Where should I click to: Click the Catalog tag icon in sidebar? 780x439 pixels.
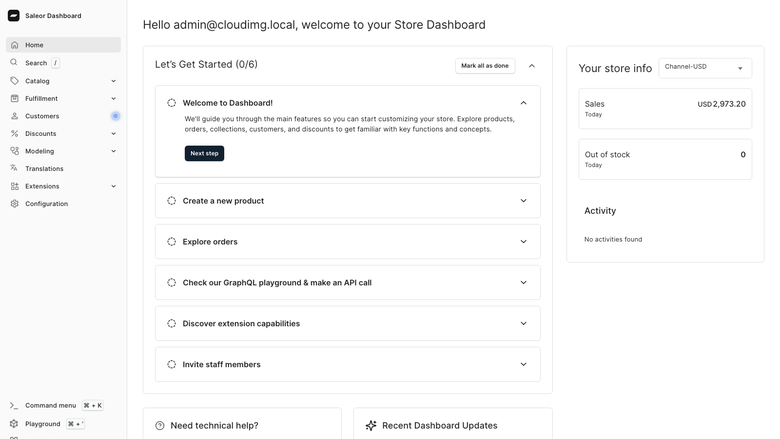pos(14,81)
